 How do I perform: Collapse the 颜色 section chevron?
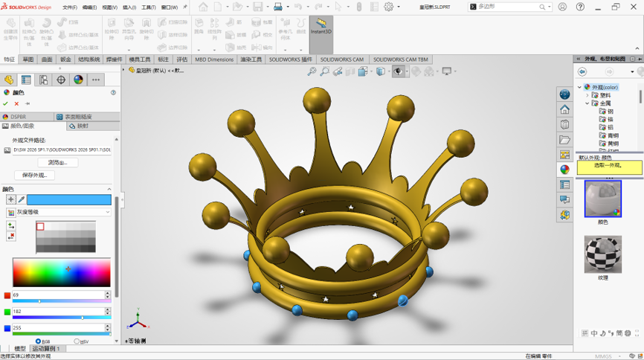tap(109, 189)
